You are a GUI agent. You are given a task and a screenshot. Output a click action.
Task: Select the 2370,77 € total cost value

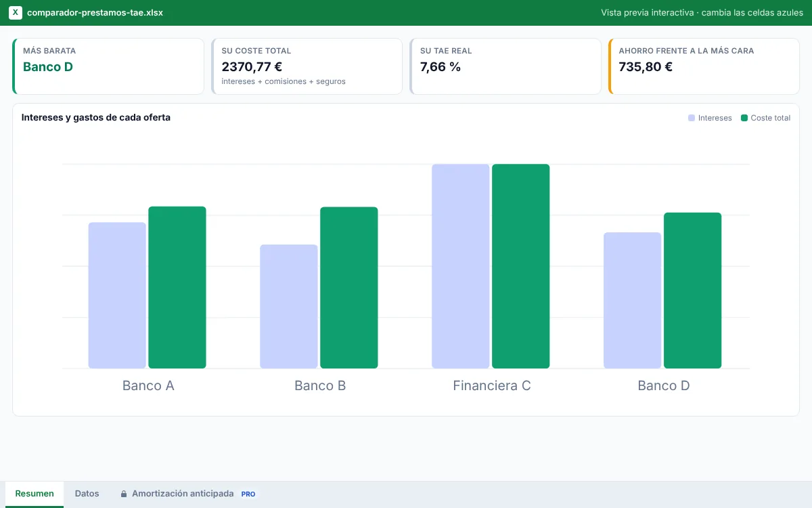click(x=252, y=67)
